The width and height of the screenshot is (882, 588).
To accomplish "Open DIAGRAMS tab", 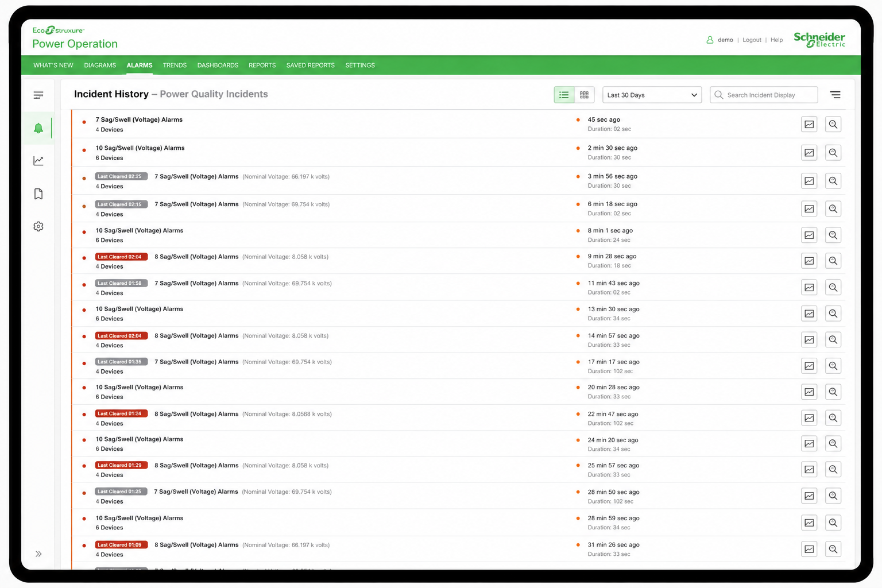I will (x=100, y=65).
